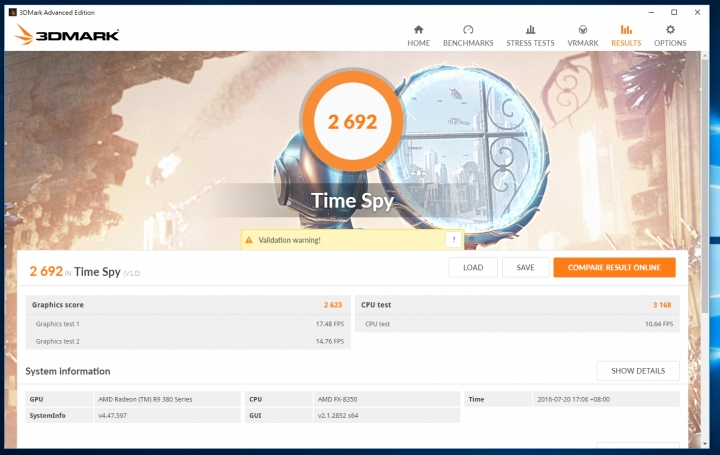
Task: Close the 3DMark window
Action: [698, 12]
